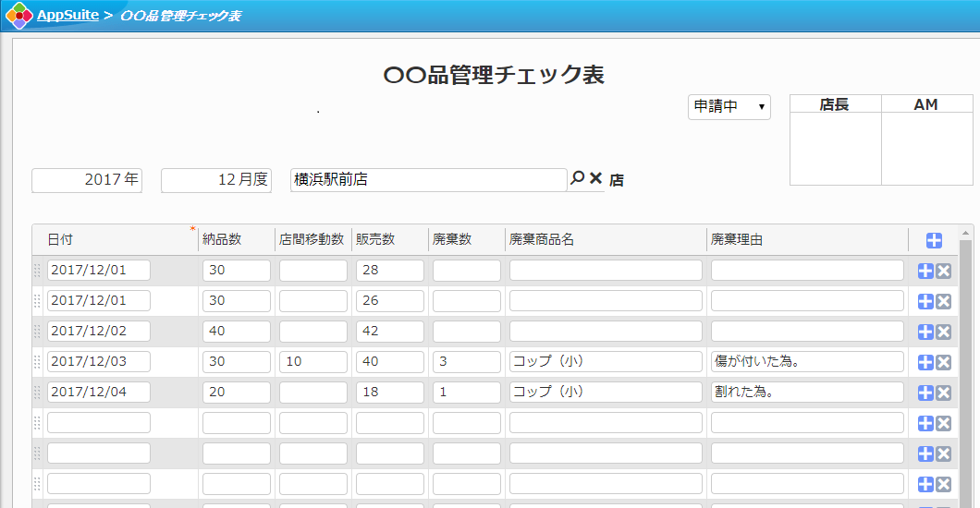Add a row after first 2017/12/01 row
The width and height of the screenshot is (980, 508).
(x=925, y=271)
